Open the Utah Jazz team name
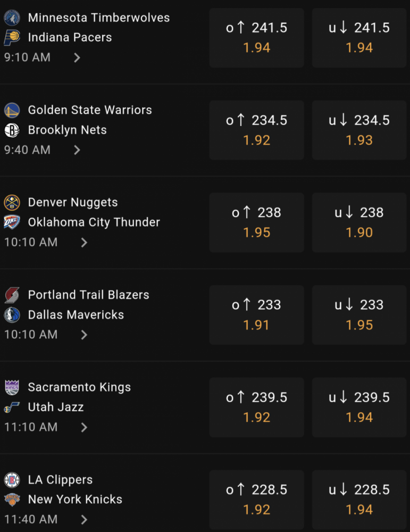Image resolution: width=410 pixels, height=532 pixels. [56, 407]
